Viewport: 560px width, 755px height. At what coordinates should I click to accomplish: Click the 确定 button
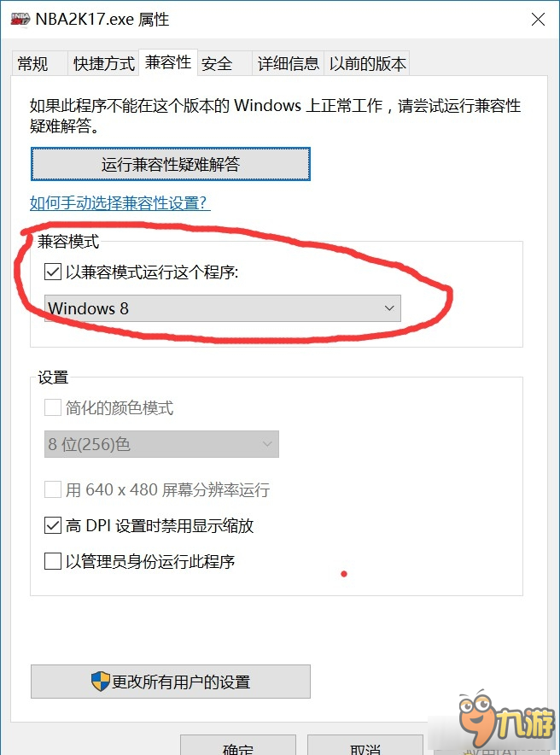(x=238, y=746)
